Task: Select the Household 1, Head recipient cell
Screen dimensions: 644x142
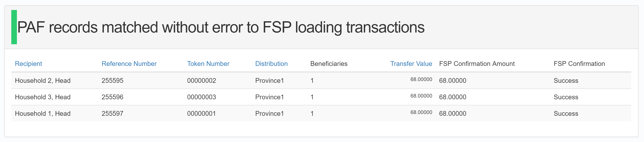Action: click(43, 114)
